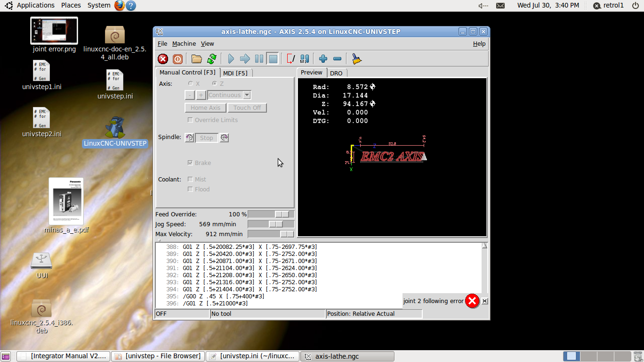The height and width of the screenshot is (362, 644).
Task: Select joint error.png on the desktop
Action: point(54,35)
